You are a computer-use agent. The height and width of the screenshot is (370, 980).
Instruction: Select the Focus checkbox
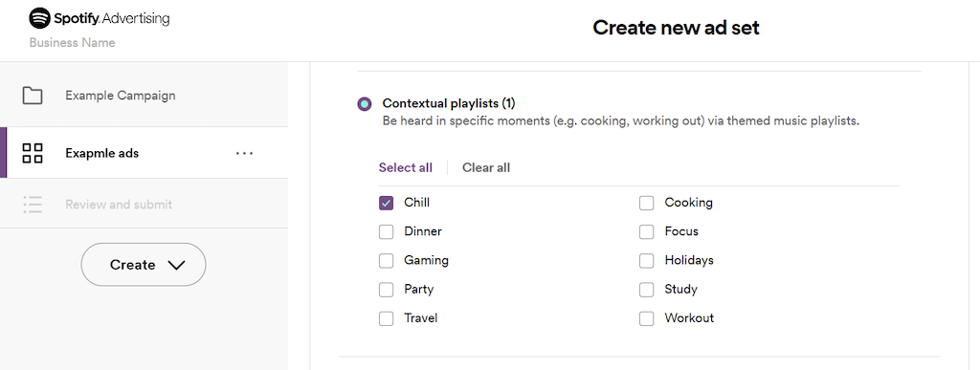coord(646,231)
